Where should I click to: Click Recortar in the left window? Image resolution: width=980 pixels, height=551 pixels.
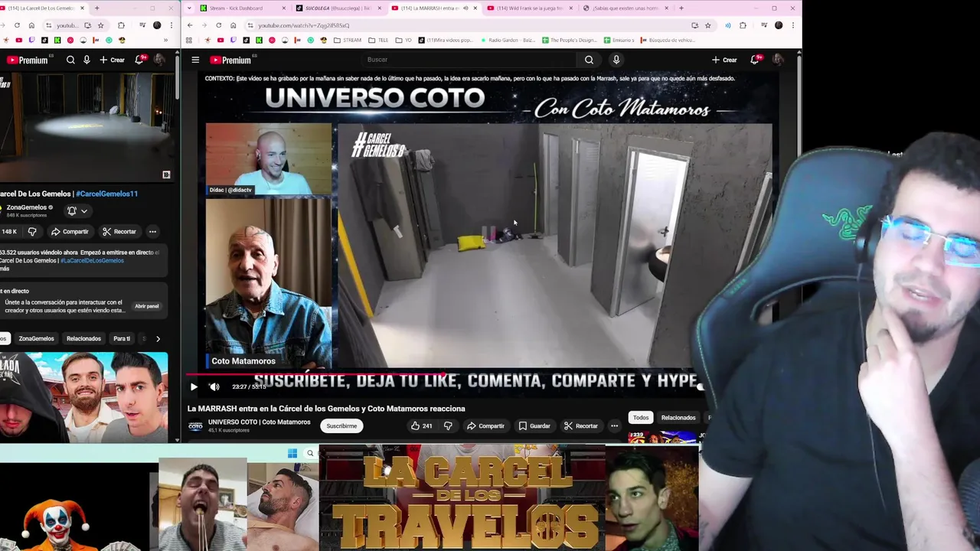point(119,231)
